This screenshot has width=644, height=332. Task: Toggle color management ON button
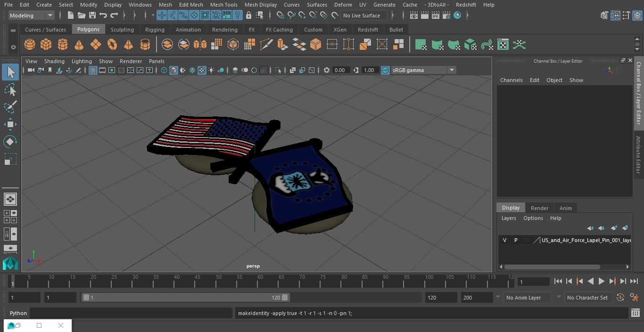pyautogui.click(x=385, y=70)
